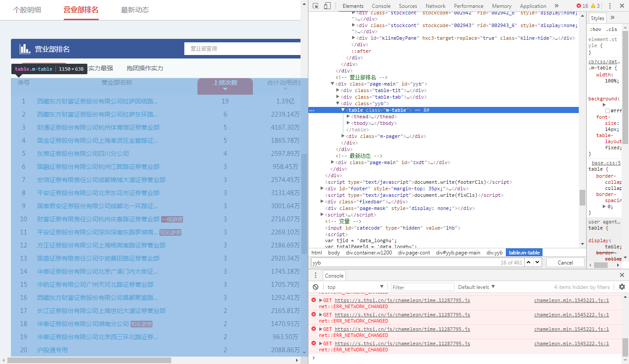Click the yellow warning count indicator
The height and width of the screenshot is (364, 629).
click(x=595, y=6)
